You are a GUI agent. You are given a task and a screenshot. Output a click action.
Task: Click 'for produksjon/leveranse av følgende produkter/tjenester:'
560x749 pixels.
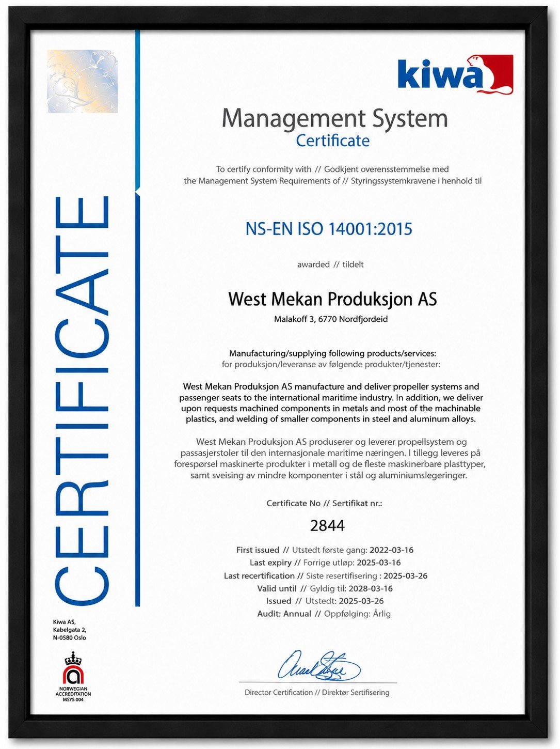(331, 365)
